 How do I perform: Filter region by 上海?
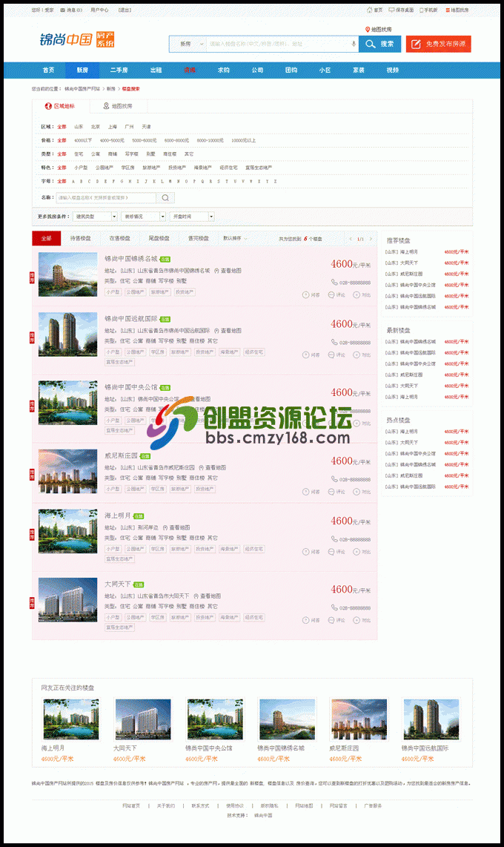click(112, 126)
